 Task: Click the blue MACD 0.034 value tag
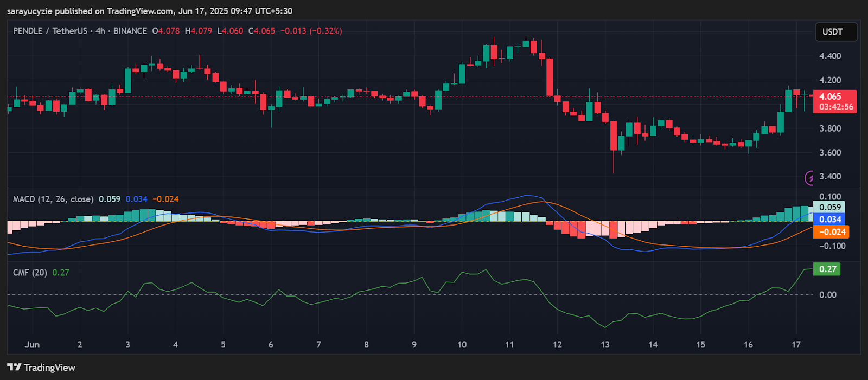click(829, 220)
